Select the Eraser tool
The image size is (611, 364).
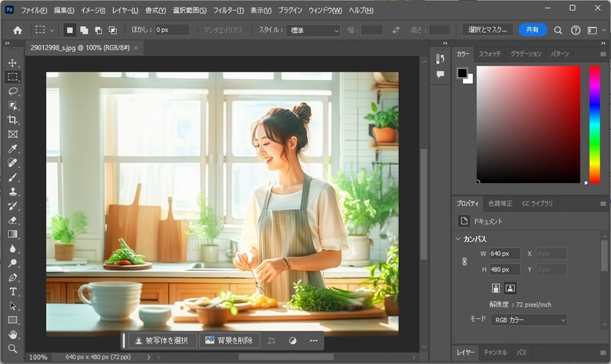[x=12, y=221]
